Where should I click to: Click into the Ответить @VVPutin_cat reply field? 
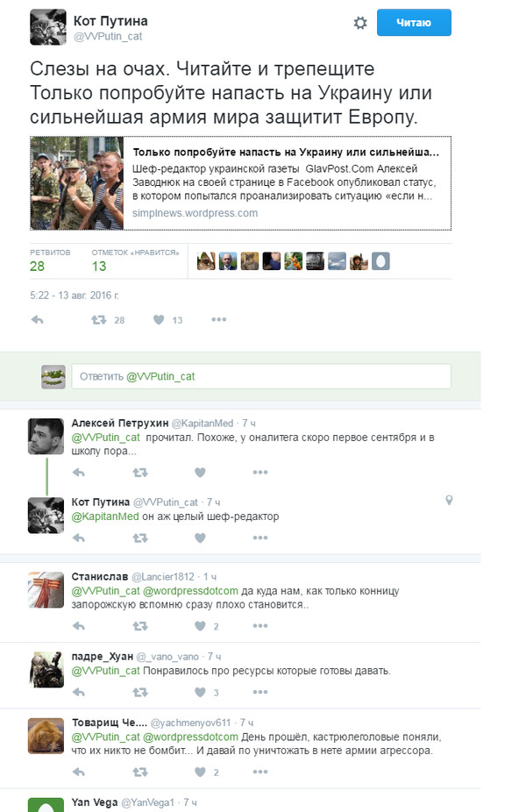261,376
